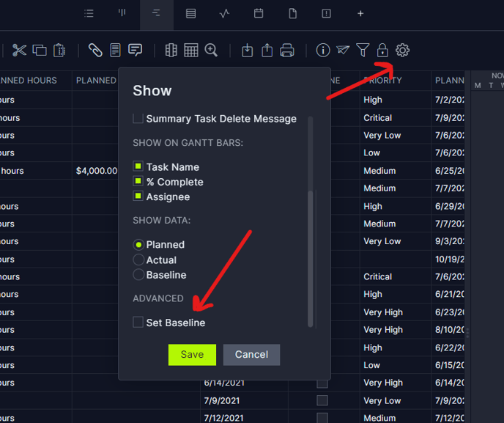Click the grid table icon
Viewport: 504px width, 423px height.
click(x=191, y=50)
